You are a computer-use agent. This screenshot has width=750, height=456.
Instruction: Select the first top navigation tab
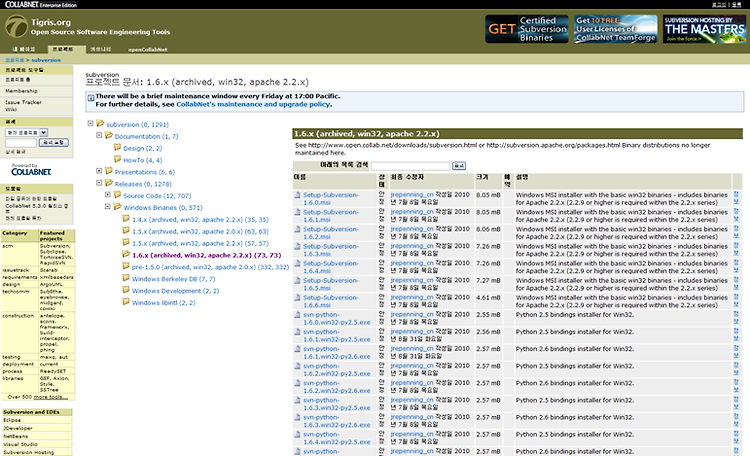23,49
